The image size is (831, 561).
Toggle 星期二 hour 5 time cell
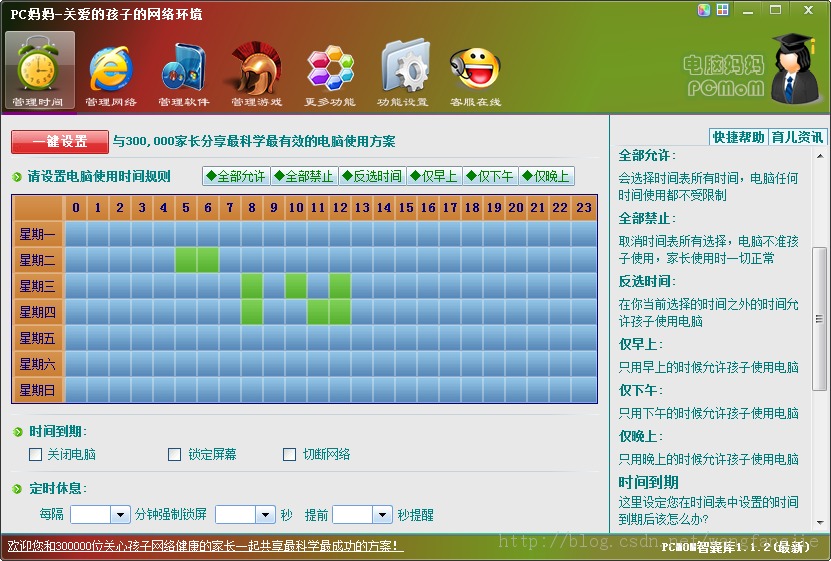[185, 260]
